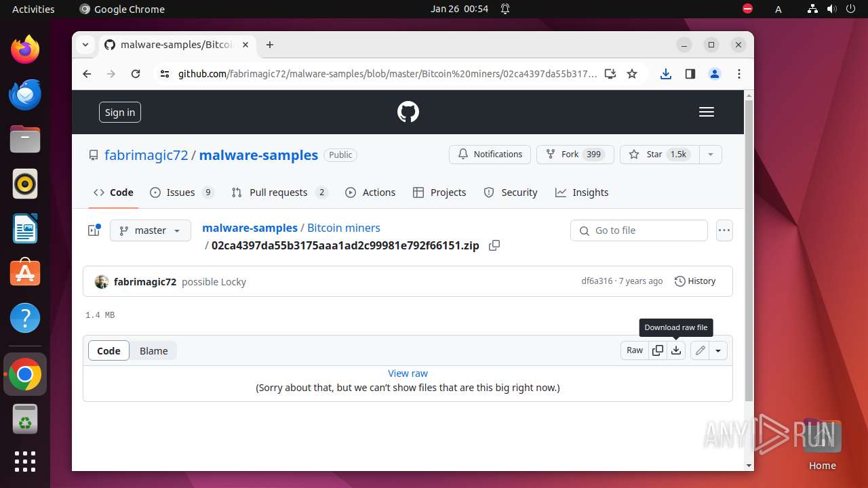Open Chrome profile avatar icon
The height and width of the screenshot is (488, 868).
point(715,74)
